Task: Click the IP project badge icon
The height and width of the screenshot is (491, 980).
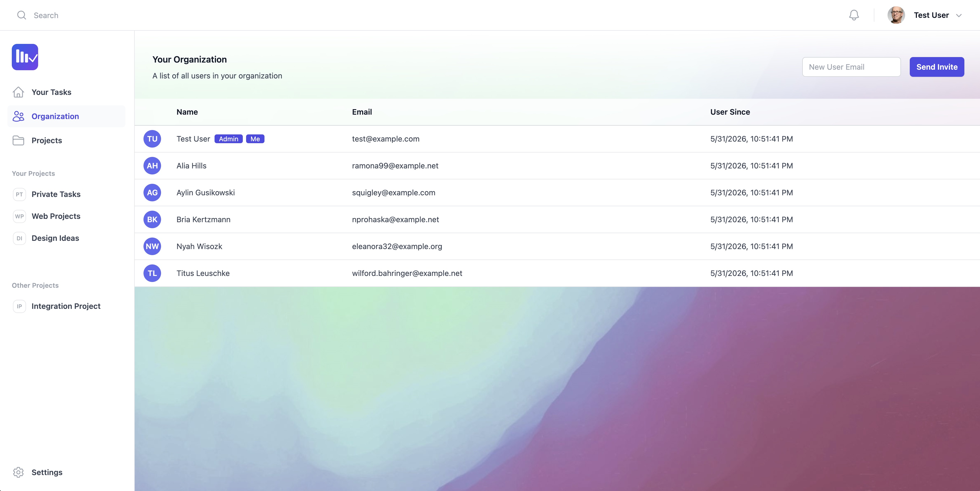Action: [19, 306]
